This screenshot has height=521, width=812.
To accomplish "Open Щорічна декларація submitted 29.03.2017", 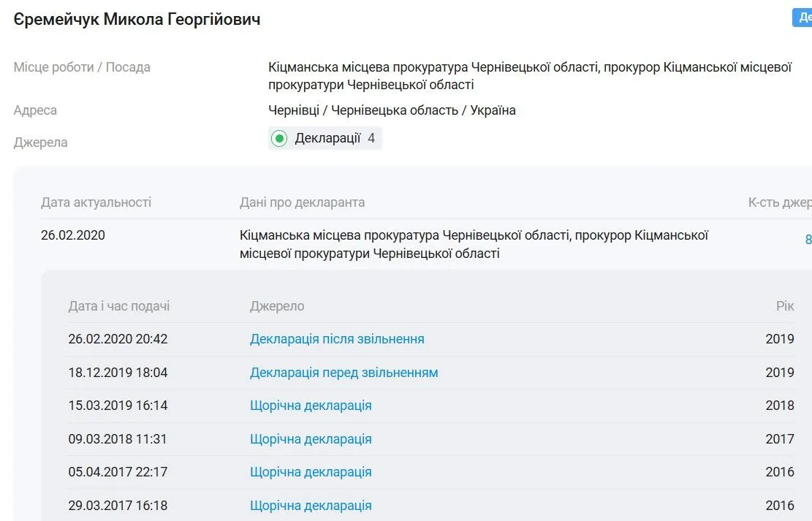I will pos(311,506).
